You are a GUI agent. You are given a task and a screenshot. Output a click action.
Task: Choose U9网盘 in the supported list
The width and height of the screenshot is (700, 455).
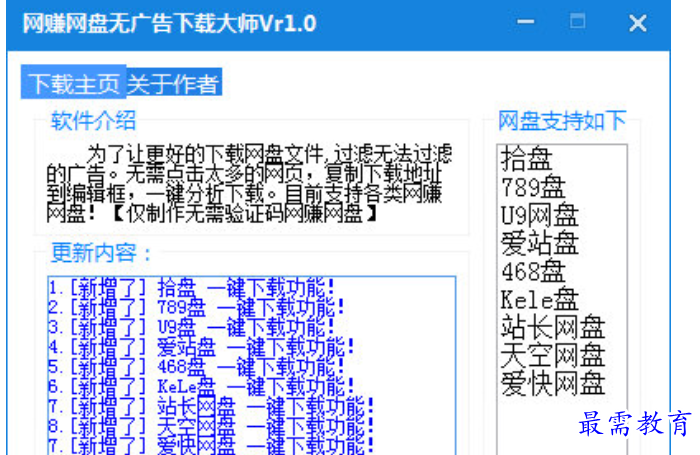[540, 215]
